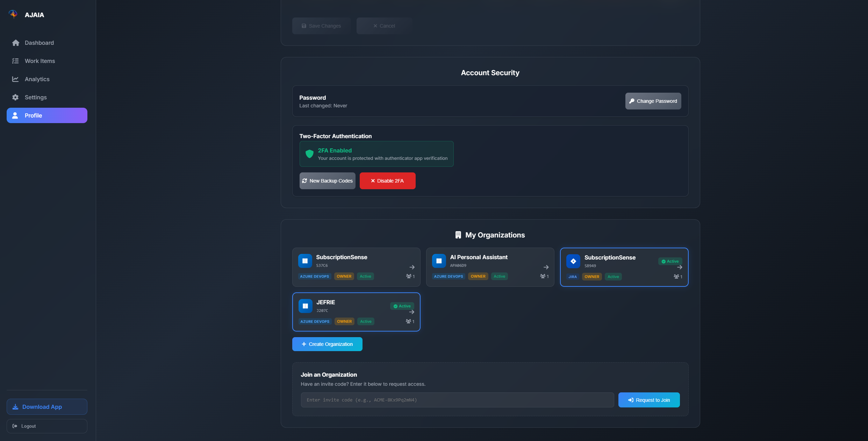Click the AJAIA logo icon
Image resolution: width=868 pixels, height=441 pixels.
click(13, 14)
